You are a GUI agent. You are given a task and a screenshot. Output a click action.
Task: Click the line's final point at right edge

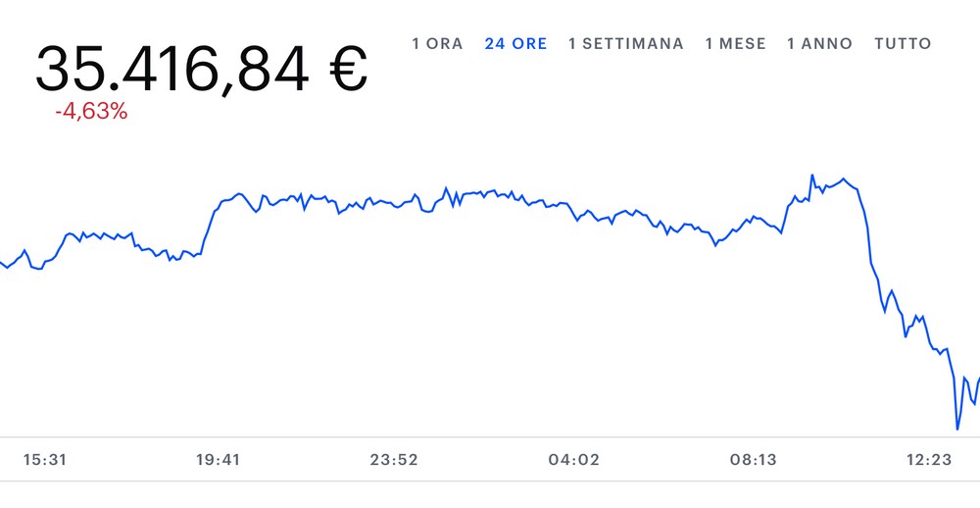click(x=978, y=381)
